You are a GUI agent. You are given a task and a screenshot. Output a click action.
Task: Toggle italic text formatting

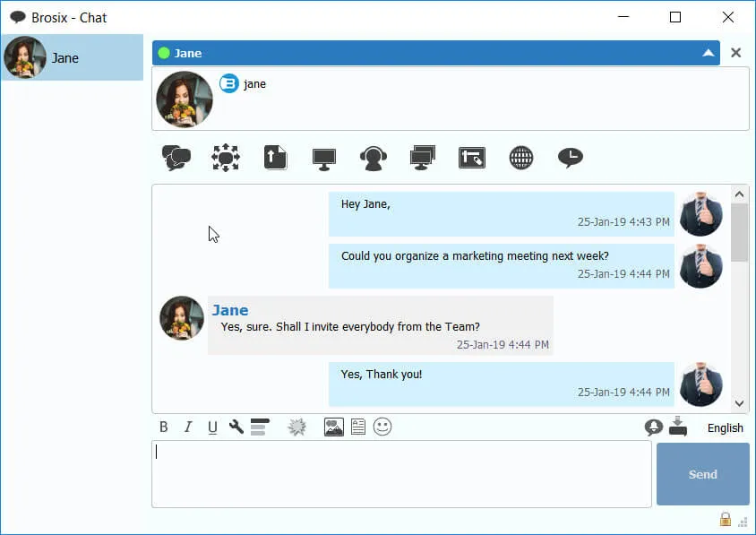click(x=188, y=427)
